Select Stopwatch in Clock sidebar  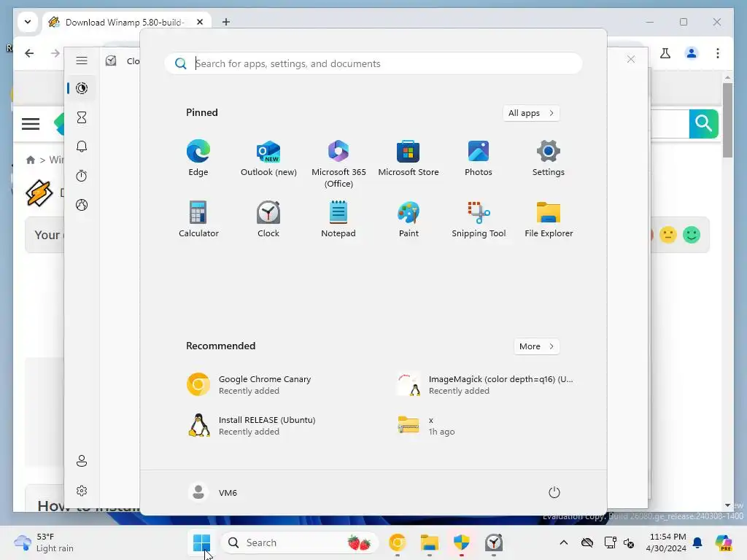coord(82,176)
